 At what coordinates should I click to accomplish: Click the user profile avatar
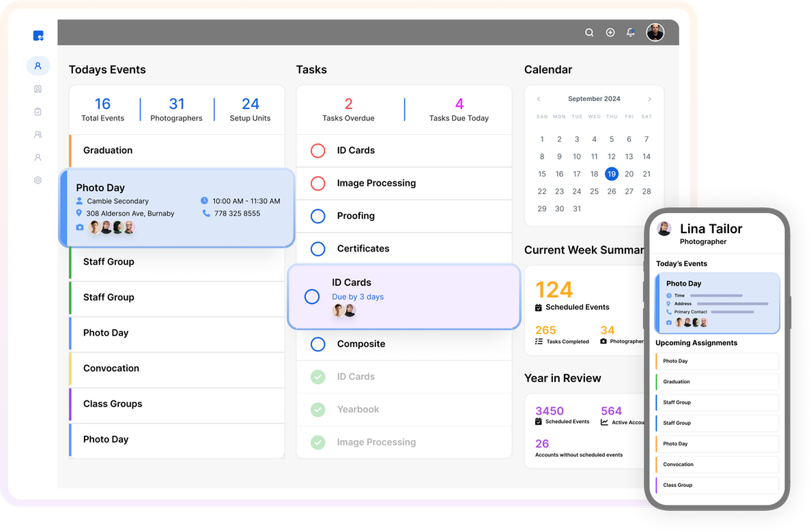click(655, 32)
